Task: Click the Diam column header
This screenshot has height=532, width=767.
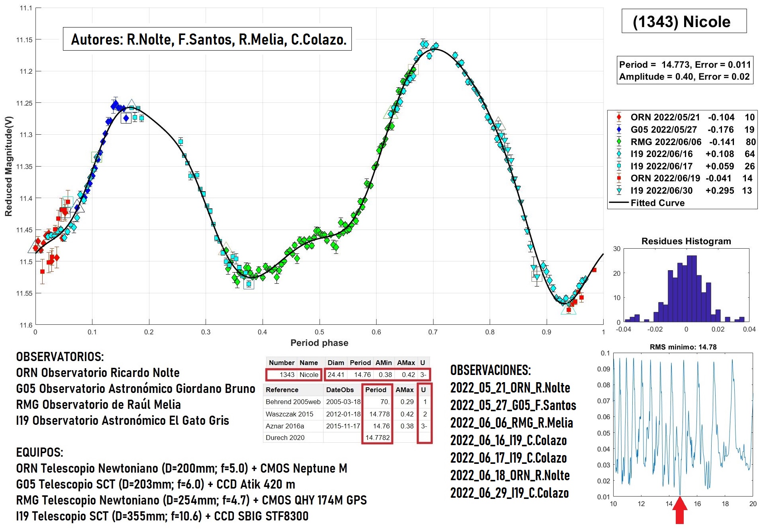Action: [335, 363]
